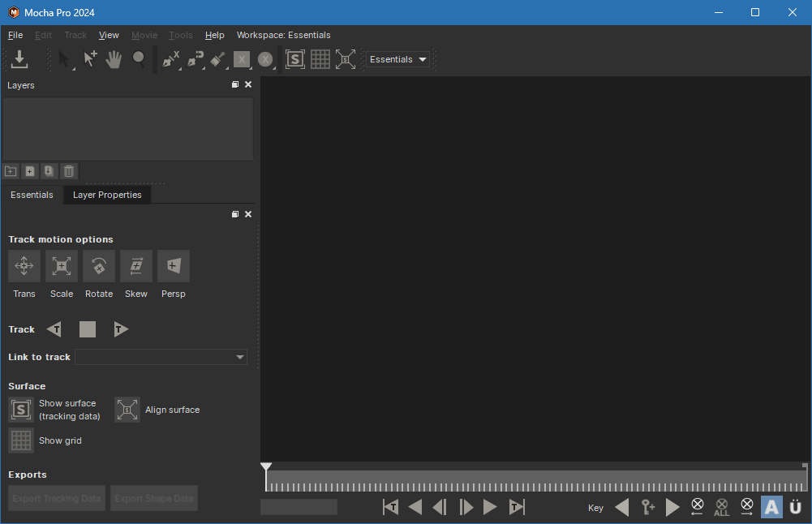Track backwards in Essentials panel

(54, 329)
